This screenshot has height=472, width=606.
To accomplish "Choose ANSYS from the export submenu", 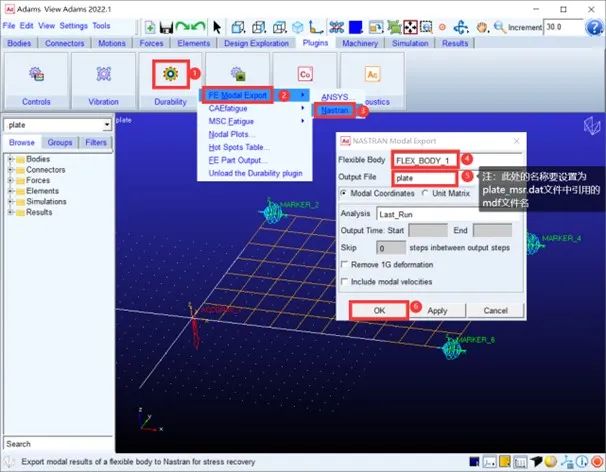I will 335,97.
